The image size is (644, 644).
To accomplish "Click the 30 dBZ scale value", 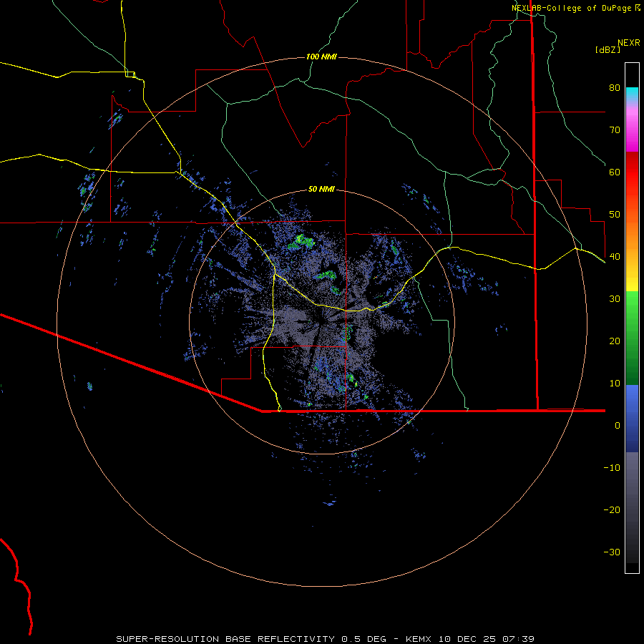I will pos(615,299).
